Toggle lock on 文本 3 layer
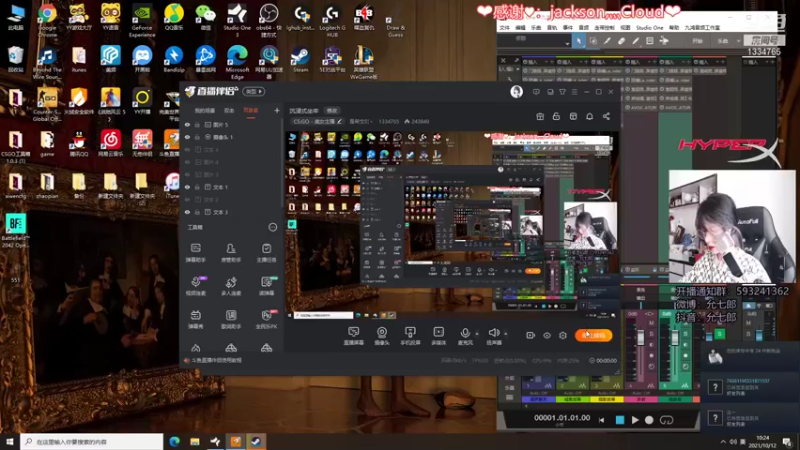The width and height of the screenshot is (800, 450). click(197, 212)
